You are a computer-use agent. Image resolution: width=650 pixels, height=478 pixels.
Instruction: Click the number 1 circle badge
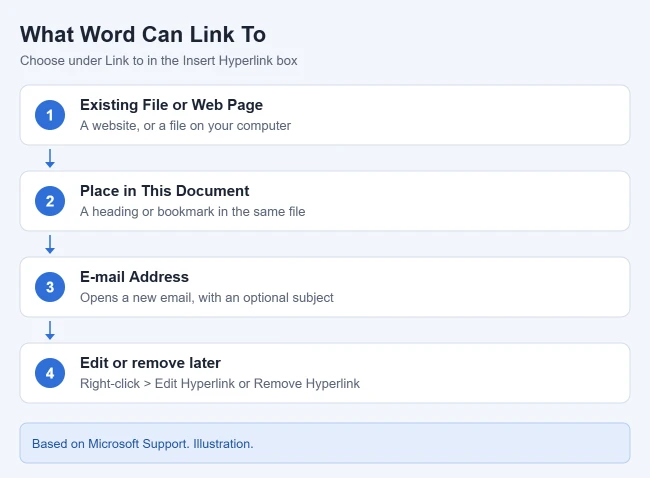pyautogui.click(x=50, y=115)
